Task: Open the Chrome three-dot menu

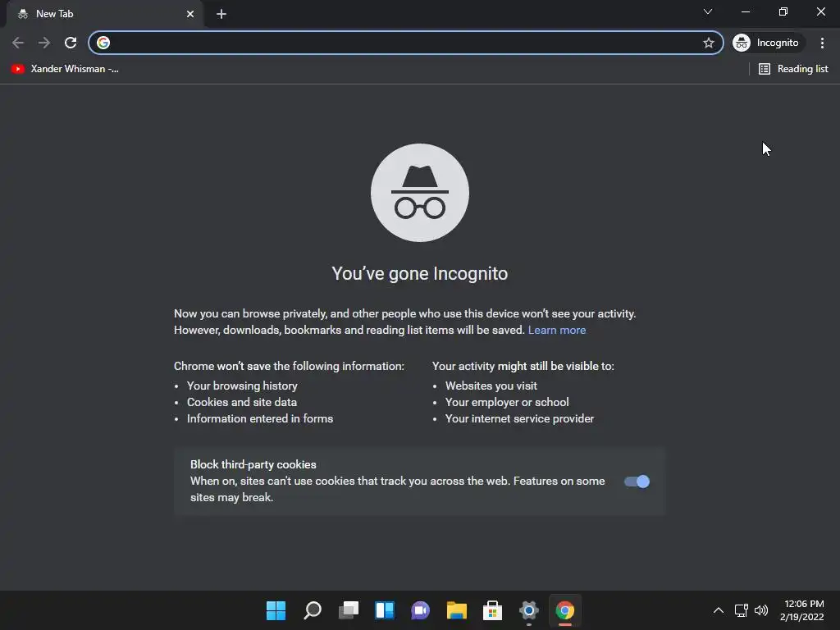Action: (x=822, y=43)
